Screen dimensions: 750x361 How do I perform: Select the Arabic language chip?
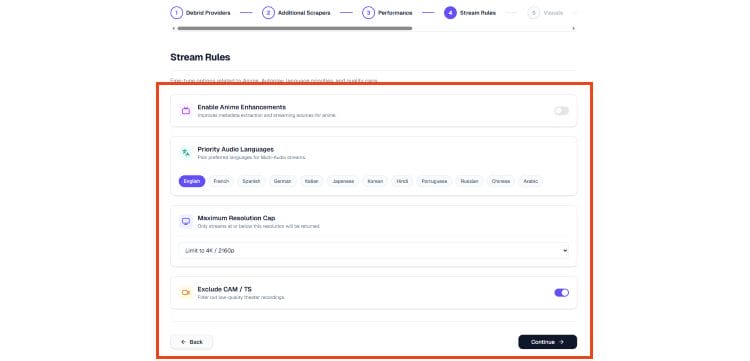(x=530, y=181)
